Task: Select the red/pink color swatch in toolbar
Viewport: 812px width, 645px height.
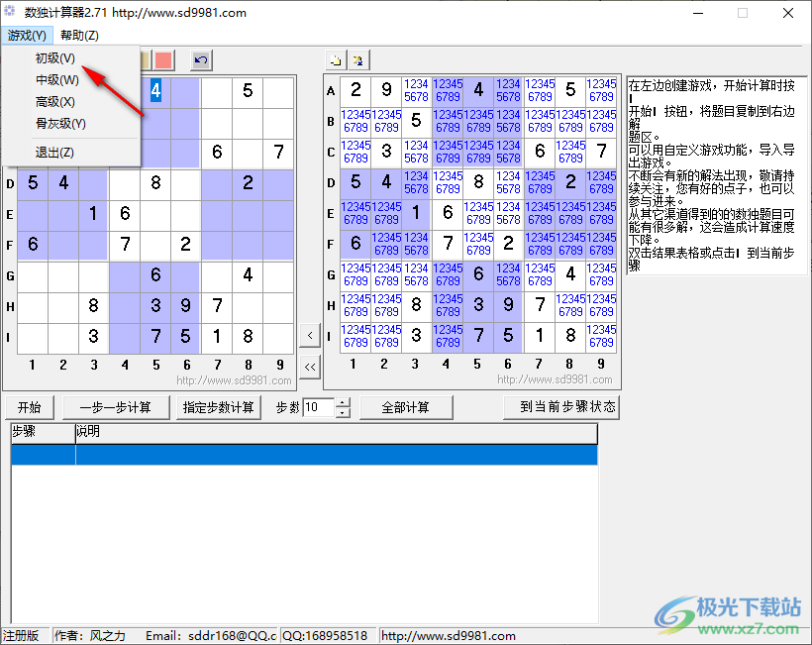Action: pos(163,60)
